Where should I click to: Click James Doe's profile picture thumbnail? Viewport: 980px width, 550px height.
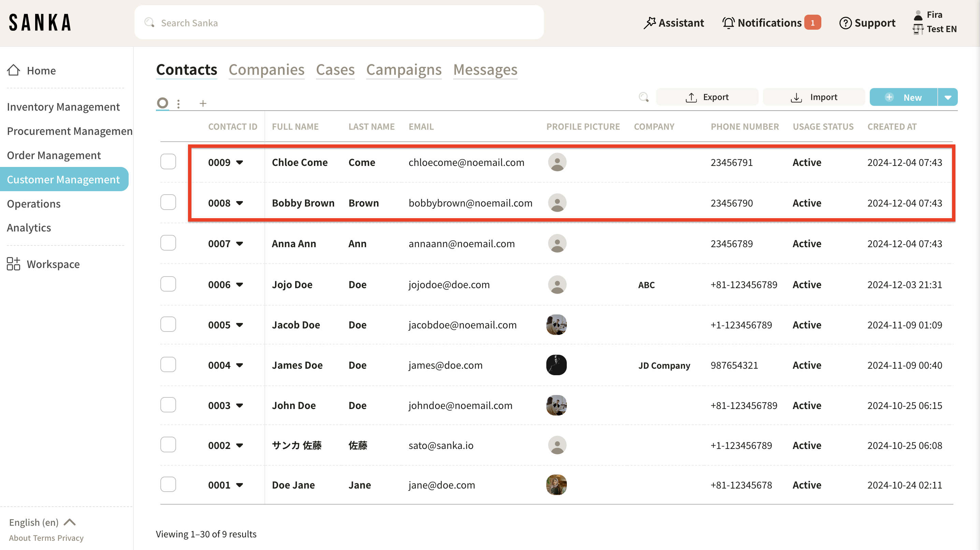(556, 365)
